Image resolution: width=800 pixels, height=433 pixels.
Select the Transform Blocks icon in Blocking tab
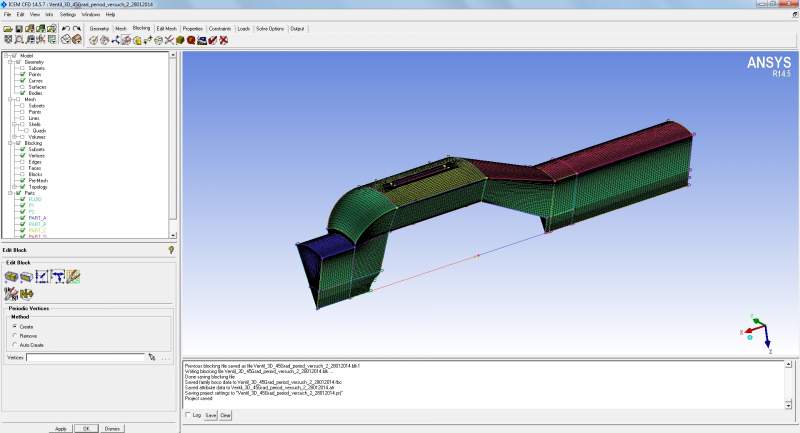click(x=159, y=40)
